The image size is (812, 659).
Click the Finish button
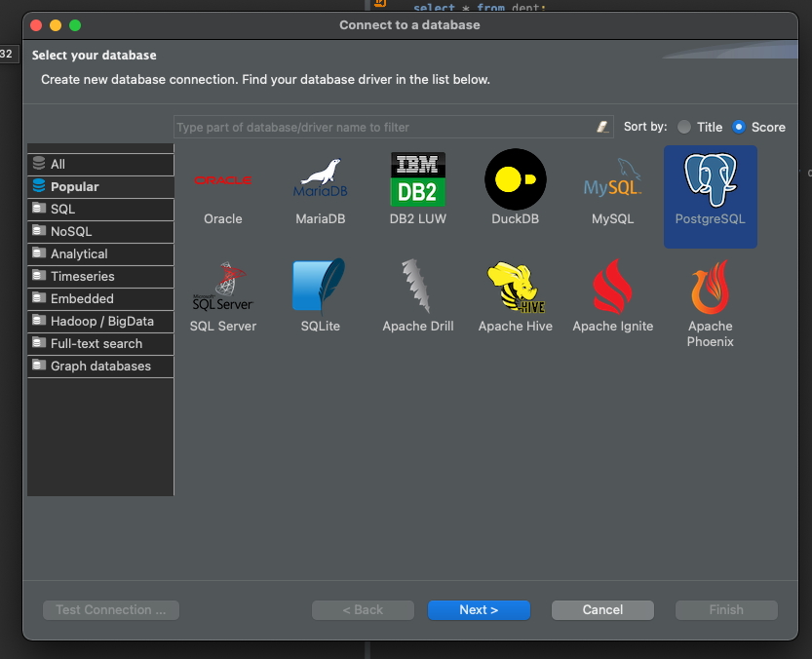click(726, 610)
